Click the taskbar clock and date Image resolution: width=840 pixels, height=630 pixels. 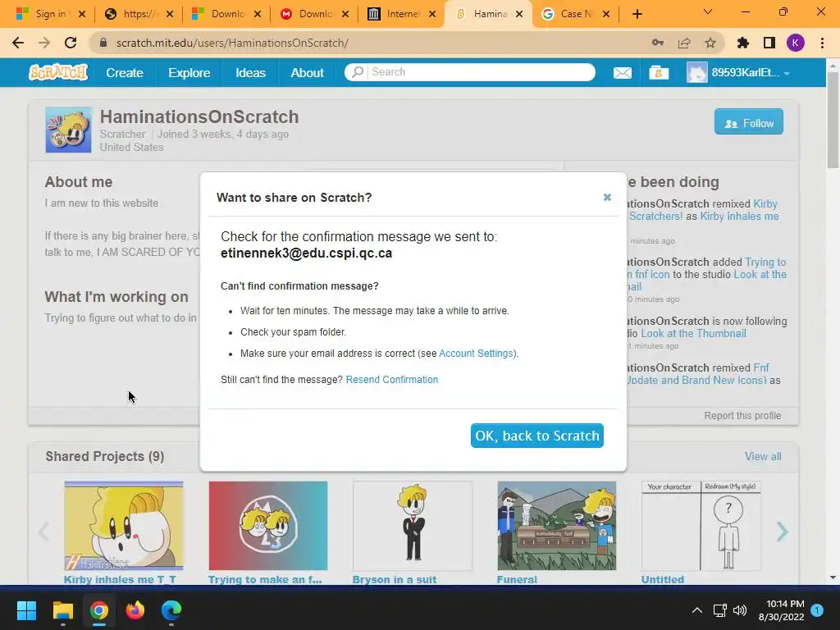point(781,610)
